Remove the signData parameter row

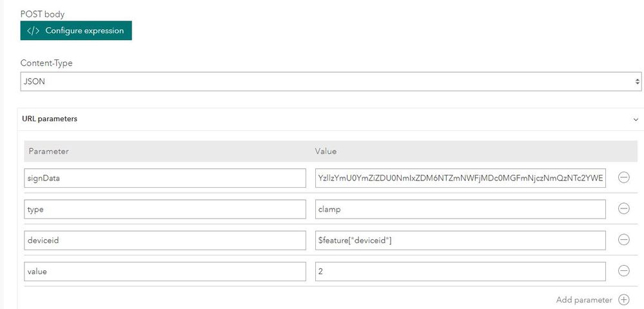click(623, 178)
